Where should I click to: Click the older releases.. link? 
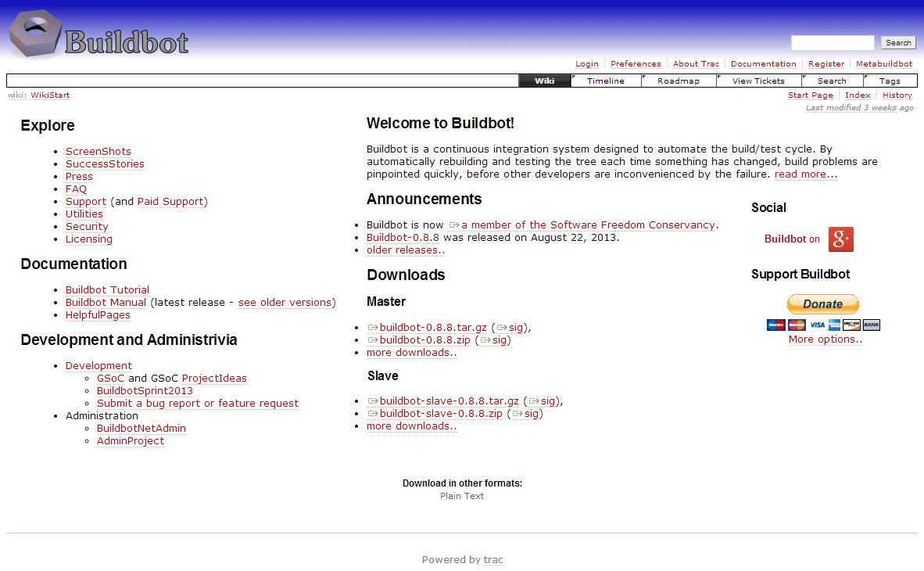pos(406,250)
